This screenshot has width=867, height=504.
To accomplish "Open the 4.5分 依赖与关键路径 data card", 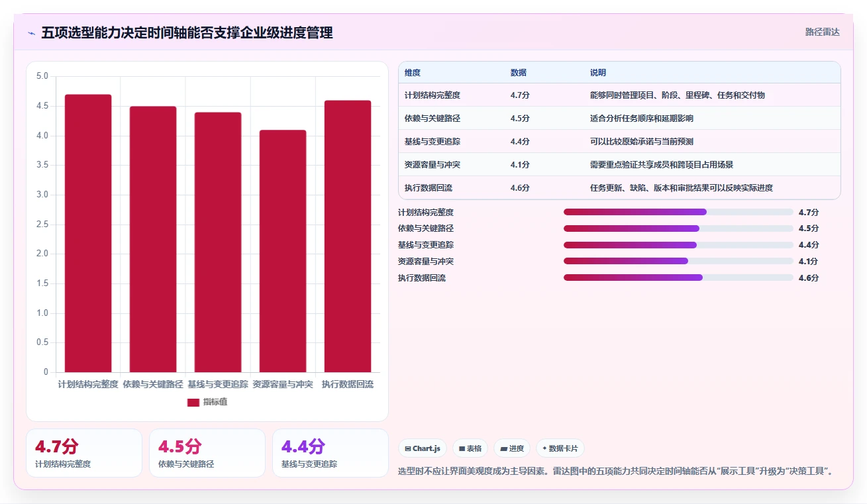I will 207,453.
